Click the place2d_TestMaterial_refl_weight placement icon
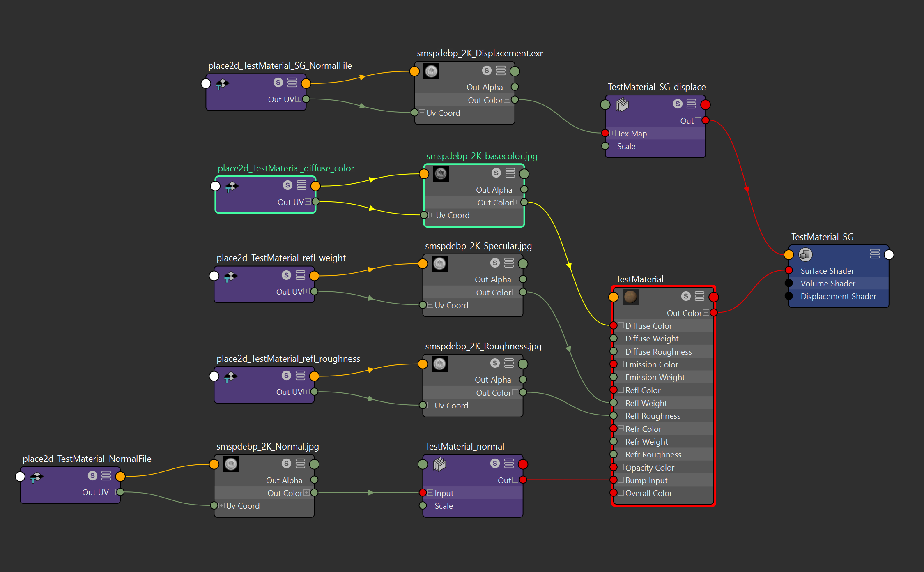This screenshot has width=924, height=572. (x=230, y=276)
